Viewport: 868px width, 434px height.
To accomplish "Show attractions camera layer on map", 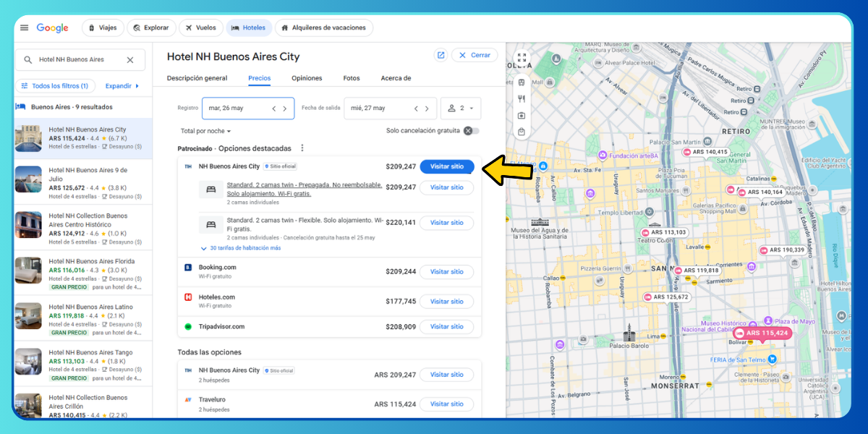I will coord(522,116).
